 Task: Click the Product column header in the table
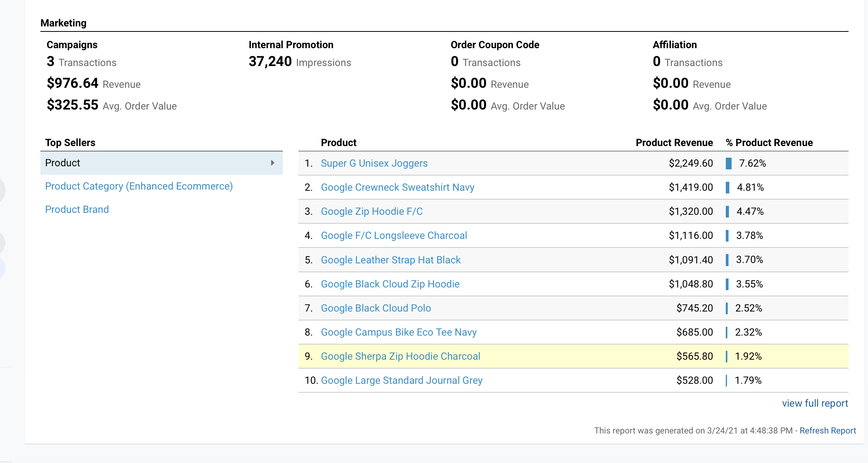tap(338, 143)
